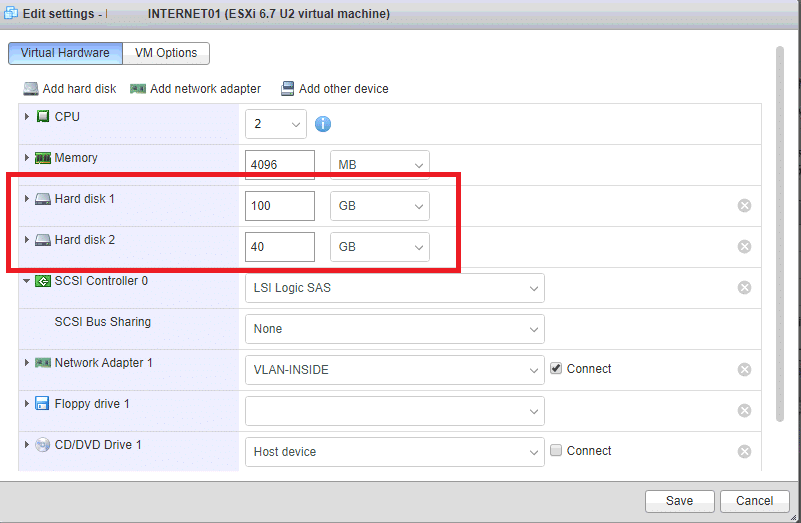Remove CD/DVD Drive 1 via X icon

coord(744,452)
